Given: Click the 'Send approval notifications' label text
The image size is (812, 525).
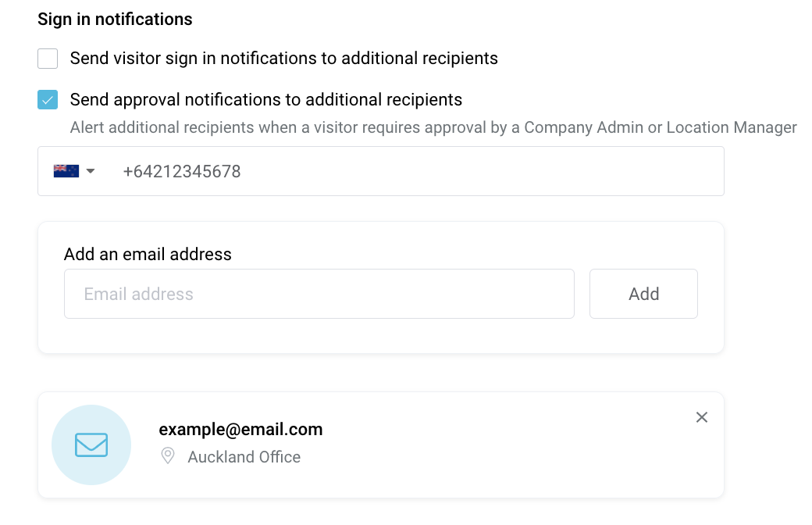Looking at the screenshot, I should (x=266, y=99).
